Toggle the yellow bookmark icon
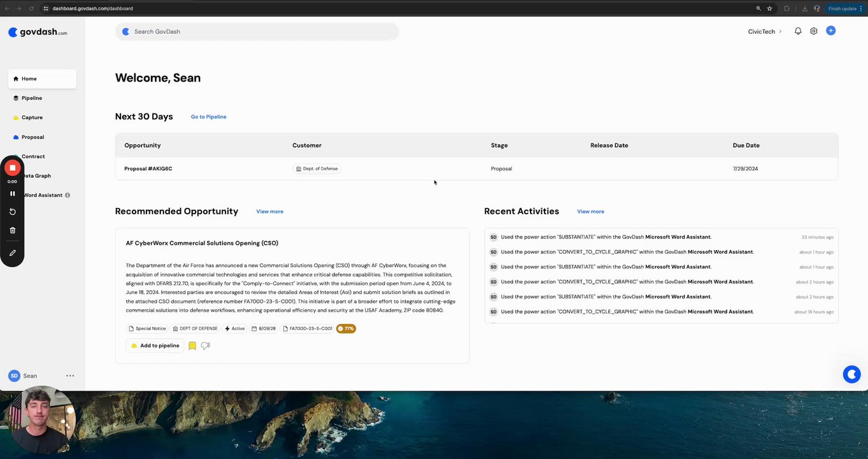The image size is (868, 459). (192, 346)
